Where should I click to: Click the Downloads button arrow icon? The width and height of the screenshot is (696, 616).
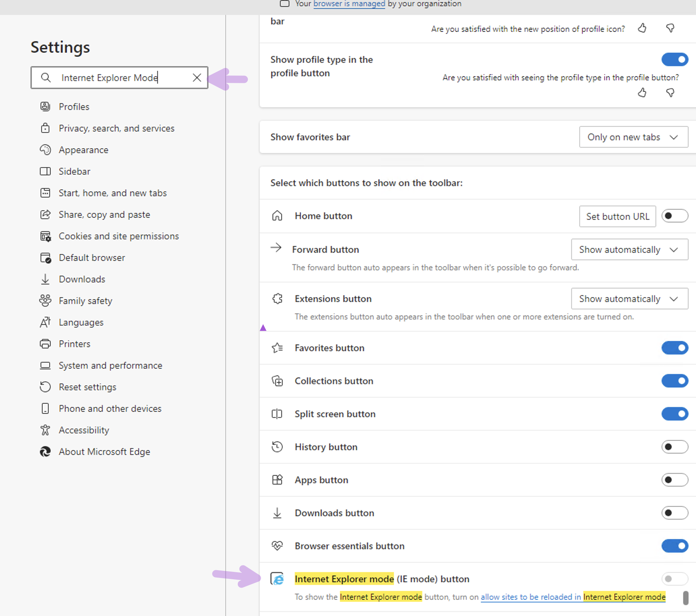coord(277,513)
